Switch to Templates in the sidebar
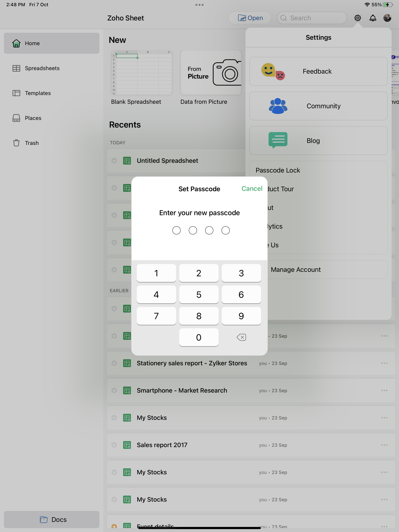This screenshot has width=399, height=532. [38, 93]
